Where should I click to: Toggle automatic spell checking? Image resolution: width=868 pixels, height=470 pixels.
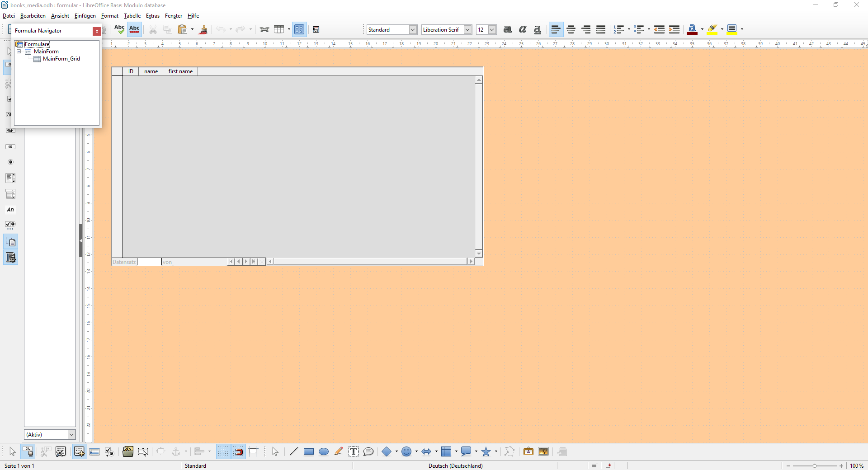pyautogui.click(x=134, y=29)
